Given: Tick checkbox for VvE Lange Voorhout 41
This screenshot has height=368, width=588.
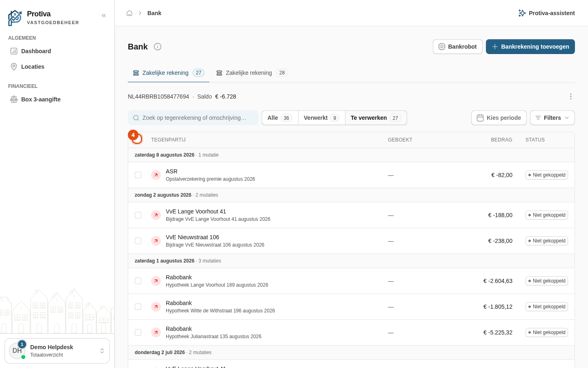Looking at the screenshot, I should [138, 215].
